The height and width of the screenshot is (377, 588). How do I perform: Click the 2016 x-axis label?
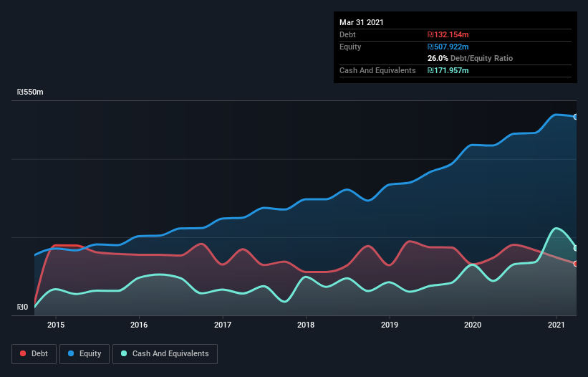pyautogui.click(x=139, y=325)
